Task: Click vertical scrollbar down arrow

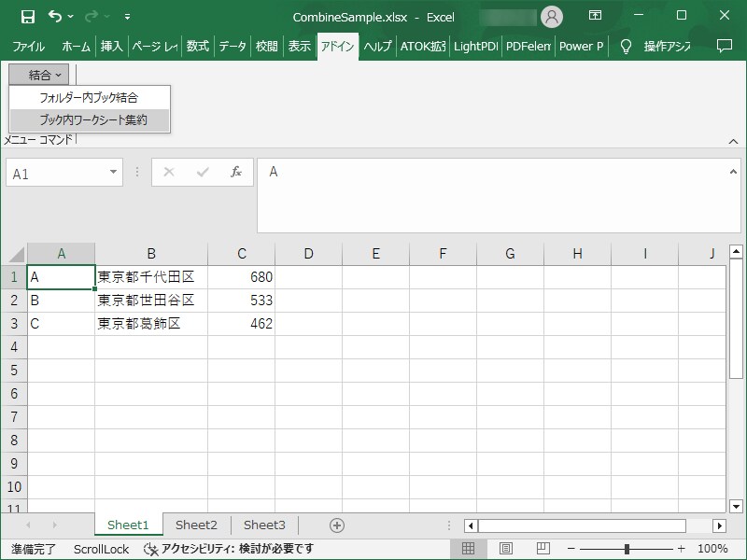Action: click(736, 507)
